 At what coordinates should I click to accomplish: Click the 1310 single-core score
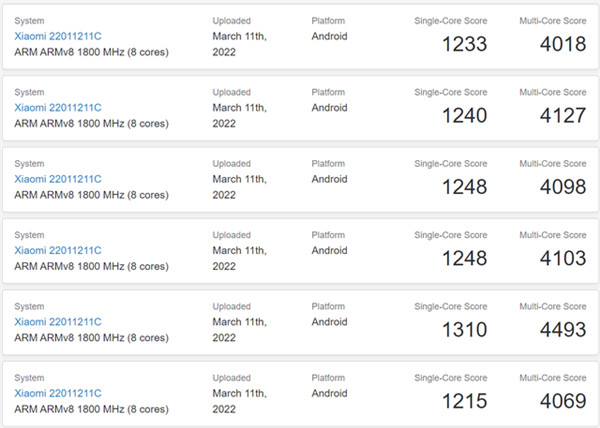point(463,330)
